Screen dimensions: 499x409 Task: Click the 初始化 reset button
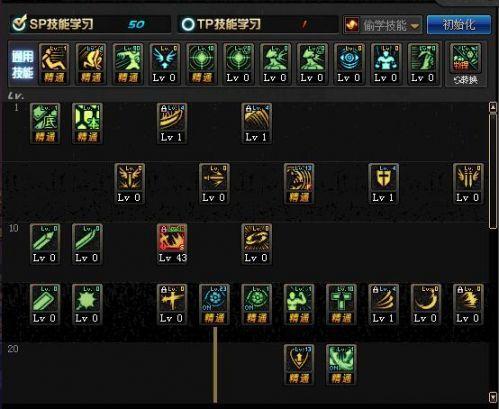[x=459, y=24]
